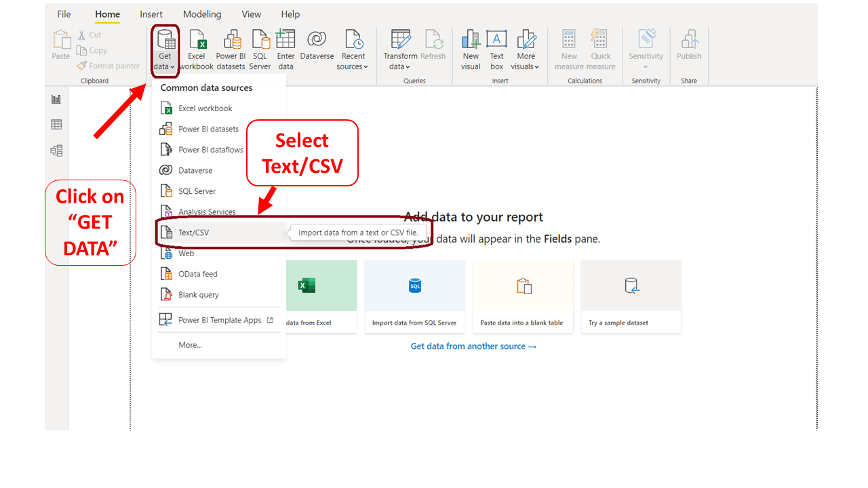Screen dimensions: 868x488
Task: Click the Try a sample dataset card
Action: 631,296
